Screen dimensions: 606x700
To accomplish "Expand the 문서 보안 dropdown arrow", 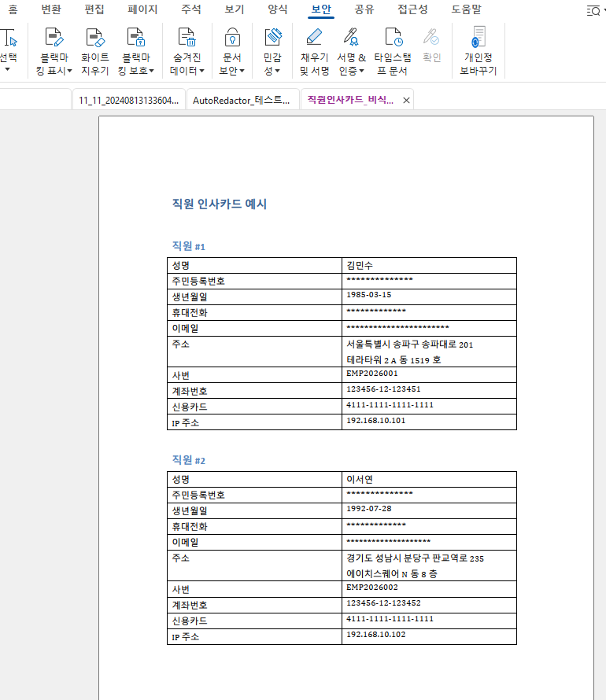I will tap(242, 71).
